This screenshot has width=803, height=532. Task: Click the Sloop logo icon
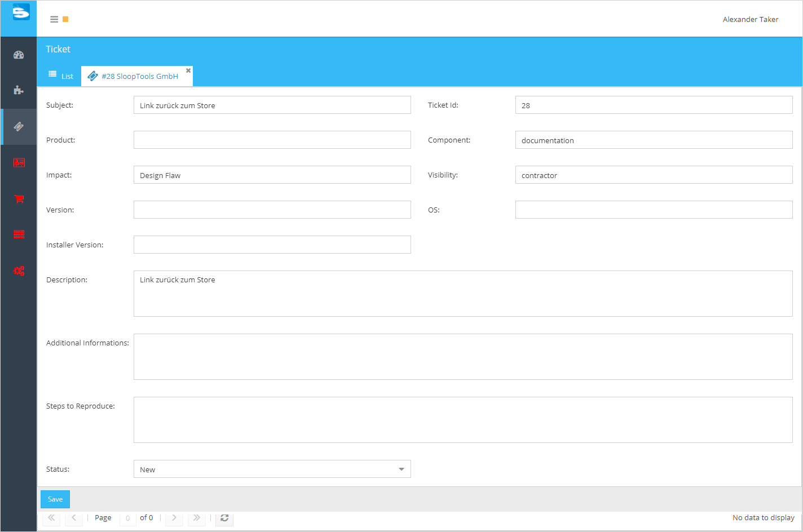coord(21,12)
